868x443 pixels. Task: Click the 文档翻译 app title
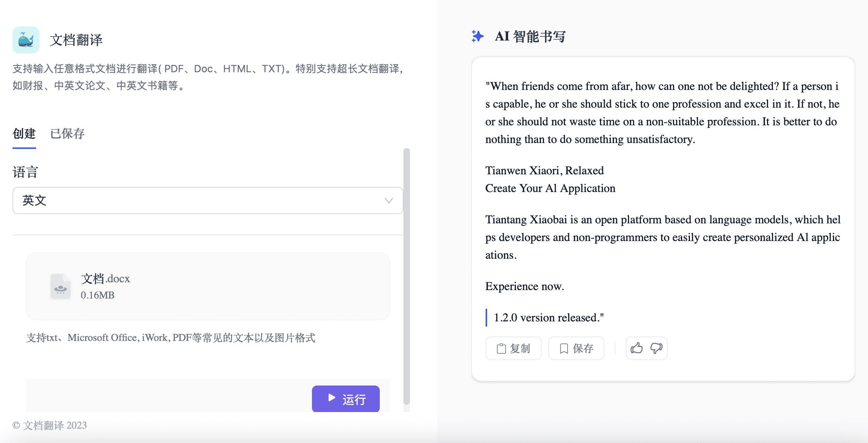click(x=76, y=40)
